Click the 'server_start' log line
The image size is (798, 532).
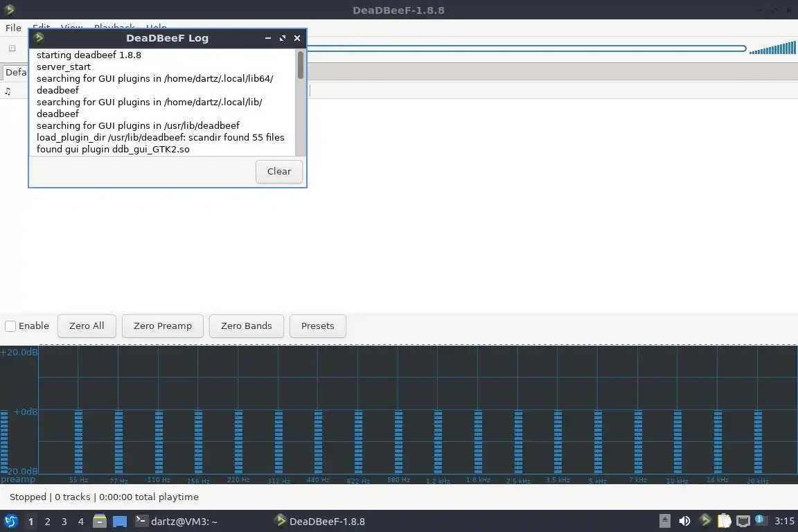coord(64,66)
